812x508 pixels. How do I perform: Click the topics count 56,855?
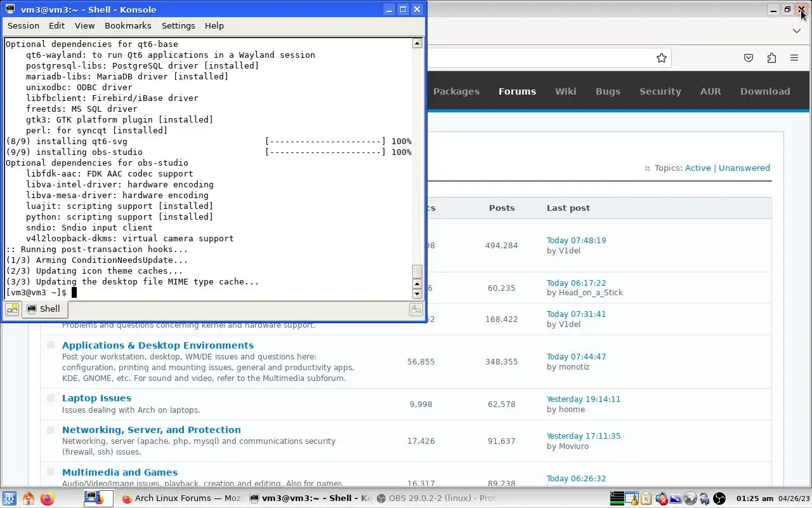point(421,362)
